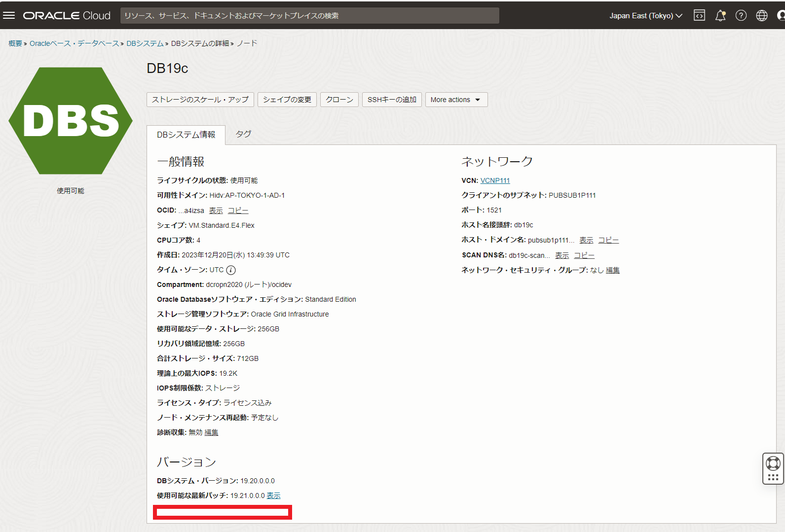Select hostname prefix db19c text
The height and width of the screenshot is (532, 785).
coord(523,225)
